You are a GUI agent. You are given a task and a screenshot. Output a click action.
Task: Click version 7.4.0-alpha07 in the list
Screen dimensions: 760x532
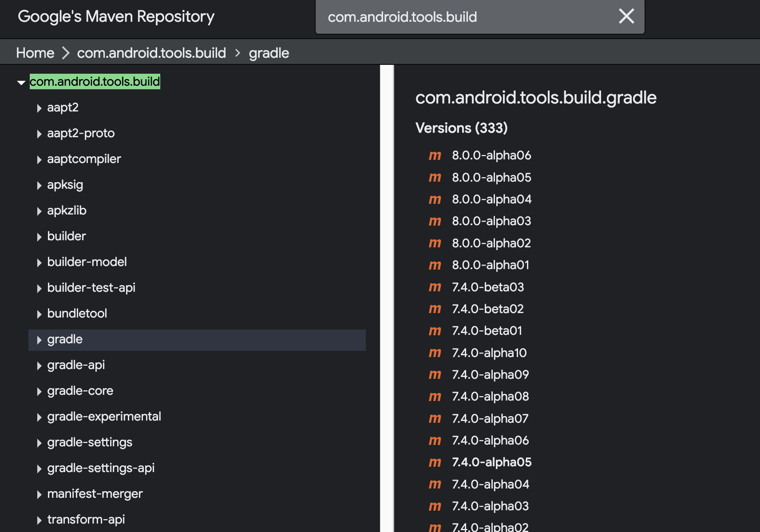[490, 418]
